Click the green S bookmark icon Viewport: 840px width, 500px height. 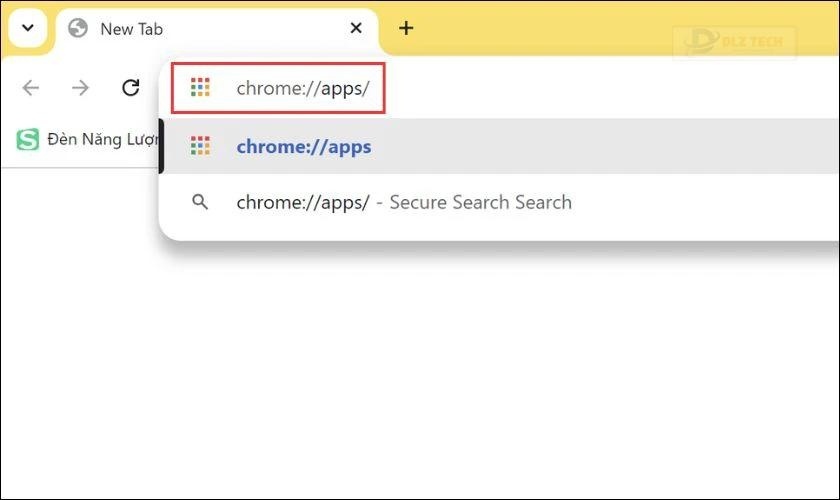tap(27, 140)
